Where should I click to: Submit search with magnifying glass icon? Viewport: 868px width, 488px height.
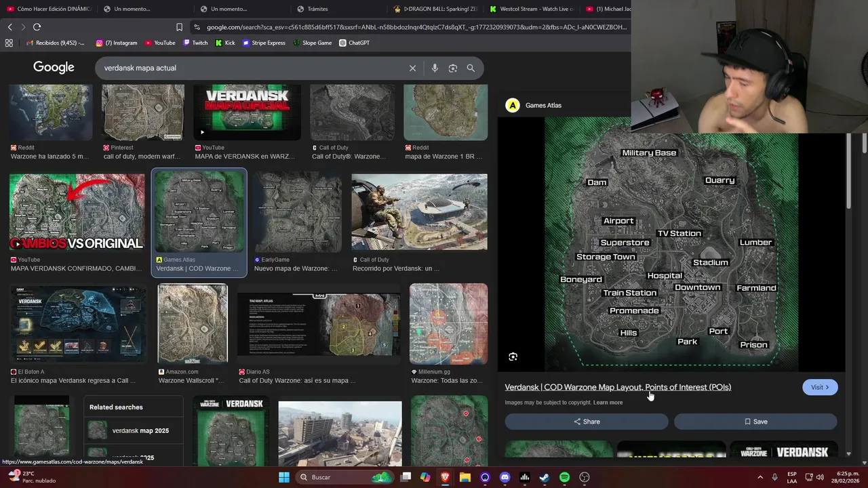coord(471,68)
